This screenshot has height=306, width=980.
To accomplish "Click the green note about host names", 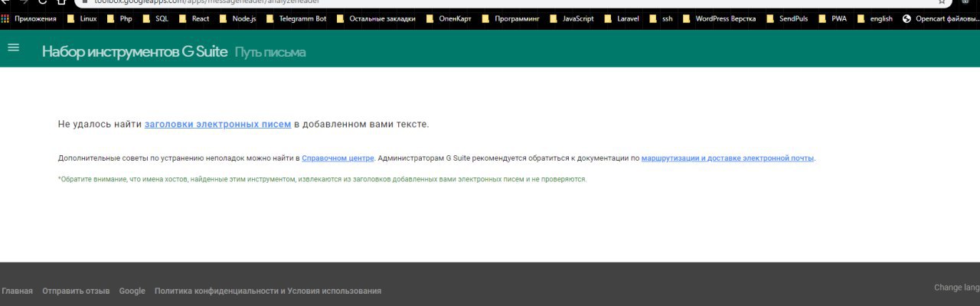I will pyautogui.click(x=322, y=179).
